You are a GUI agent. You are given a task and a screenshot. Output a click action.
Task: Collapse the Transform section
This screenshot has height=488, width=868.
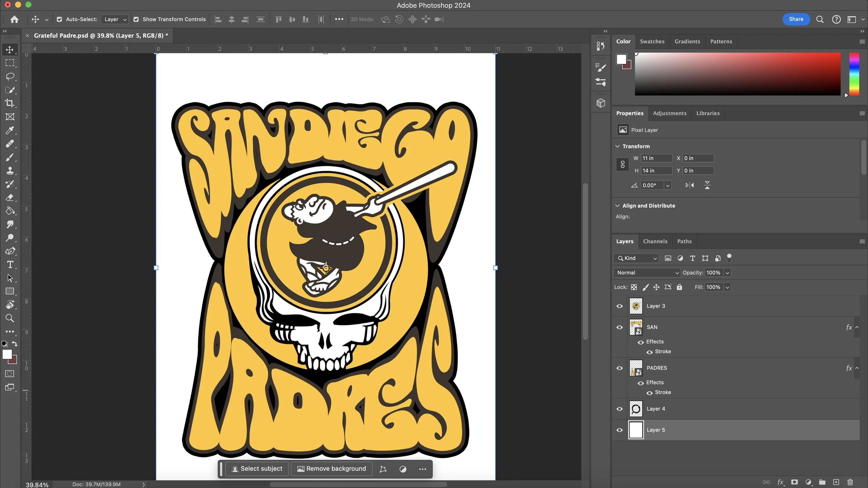coord(617,146)
